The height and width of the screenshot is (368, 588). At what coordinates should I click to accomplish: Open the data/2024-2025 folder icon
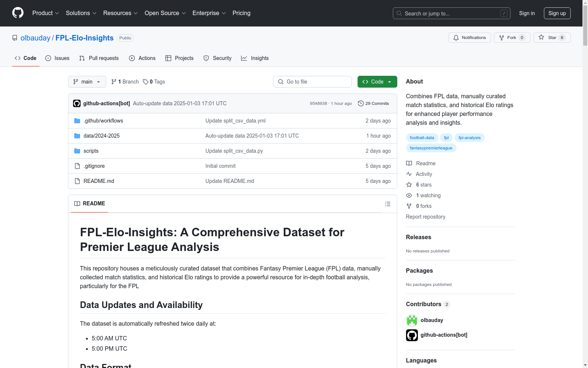[x=77, y=136]
